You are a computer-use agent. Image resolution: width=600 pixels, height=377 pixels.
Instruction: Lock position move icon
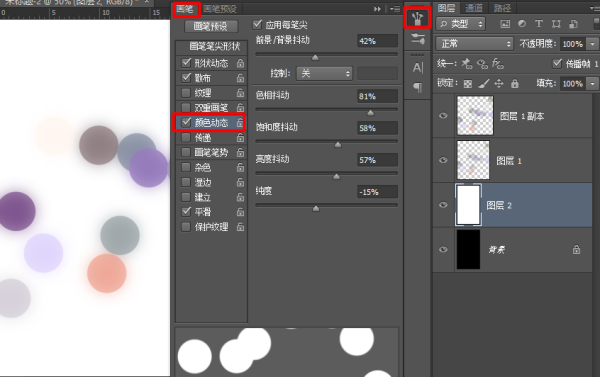[x=499, y=83]
